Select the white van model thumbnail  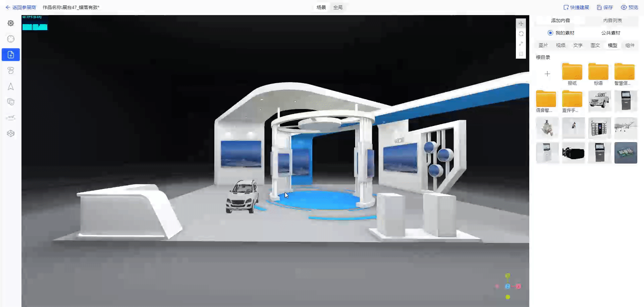point(599,100)
